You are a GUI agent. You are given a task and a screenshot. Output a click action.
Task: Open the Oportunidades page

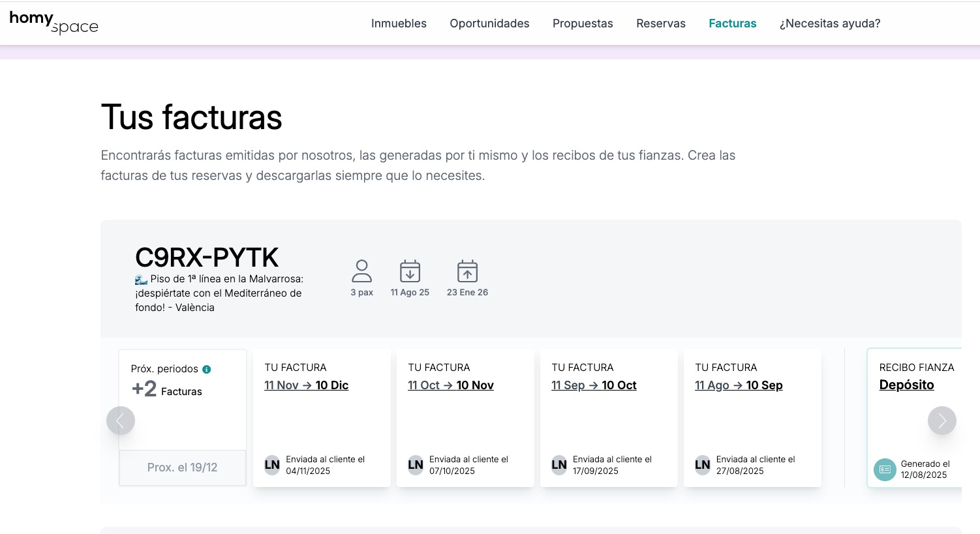[489, 23]
